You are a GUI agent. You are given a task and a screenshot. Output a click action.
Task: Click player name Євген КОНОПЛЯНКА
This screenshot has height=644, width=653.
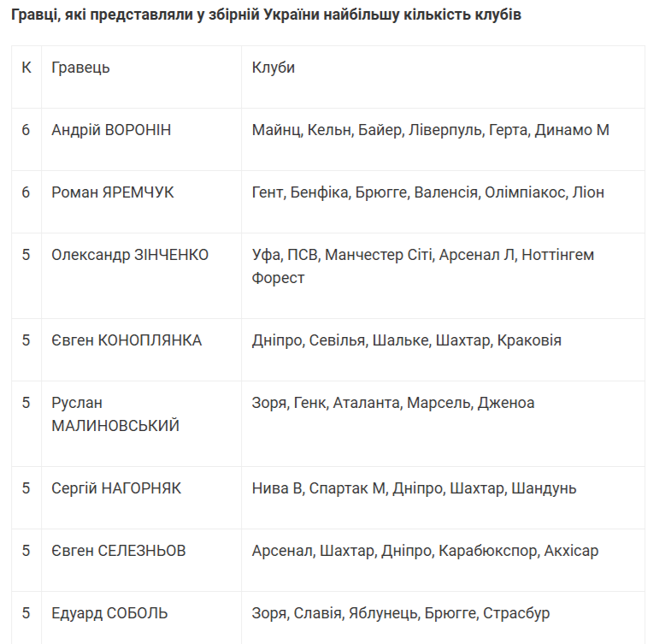(126, 340)
